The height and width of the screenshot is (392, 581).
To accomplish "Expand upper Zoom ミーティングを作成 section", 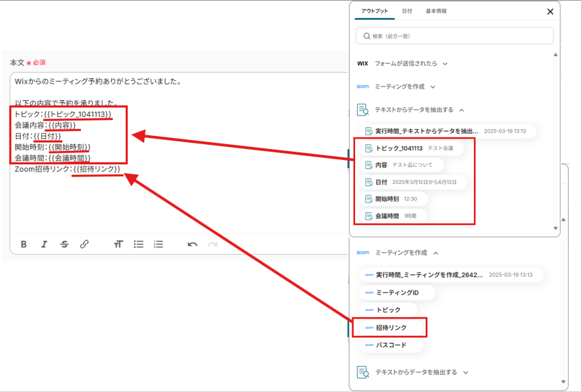I will tap(396, 87).
